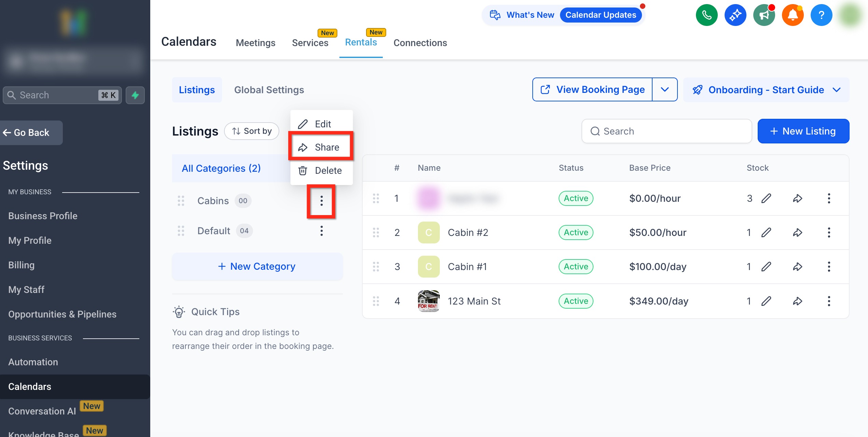868x437 pixels.
Task: Click the New Category button
Action: click(x=257, y=266)
